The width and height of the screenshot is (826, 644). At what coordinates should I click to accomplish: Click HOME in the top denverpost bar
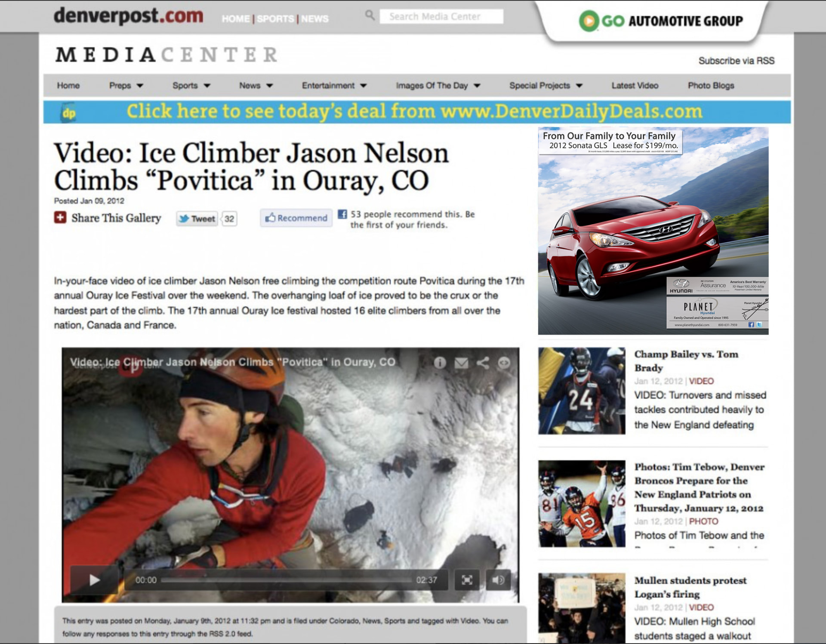click(235, 18)
